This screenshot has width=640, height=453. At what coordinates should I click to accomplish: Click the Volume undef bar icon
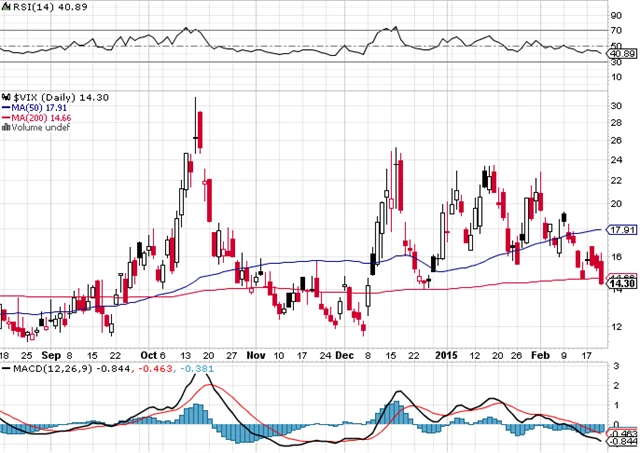(5, 126)
